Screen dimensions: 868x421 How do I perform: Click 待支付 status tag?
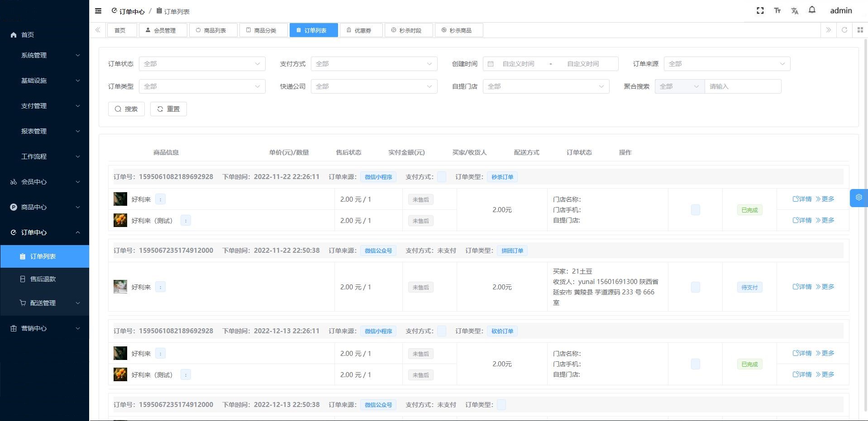coord(749,287)
